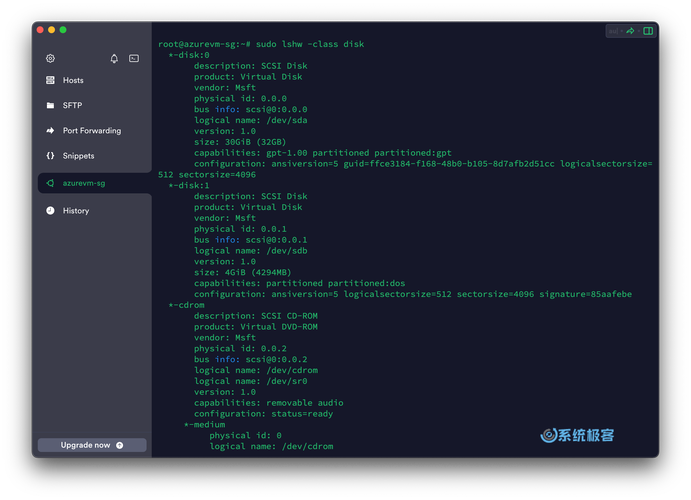Open settings via the gear icon

(51, 59)
